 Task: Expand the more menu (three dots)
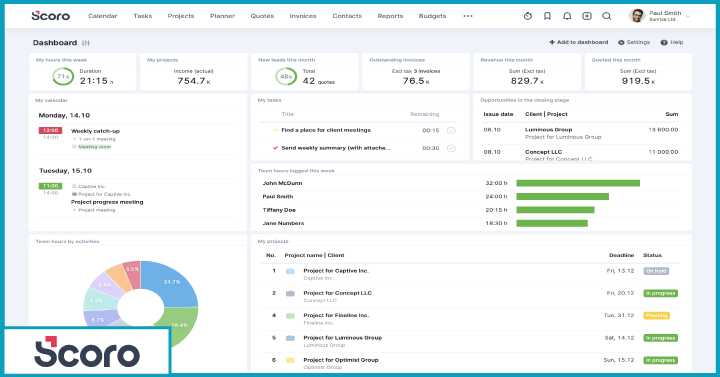(467, 16)
